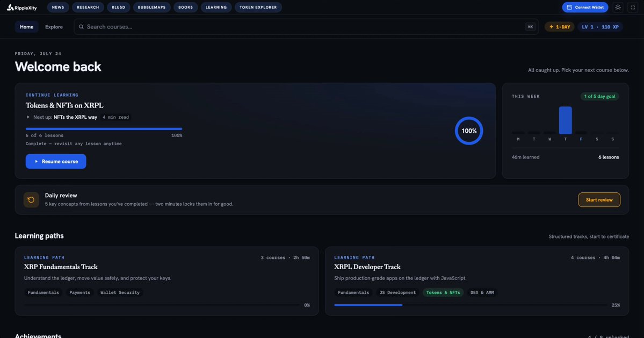
Task: Open the News section
Action: click(58, 8)
